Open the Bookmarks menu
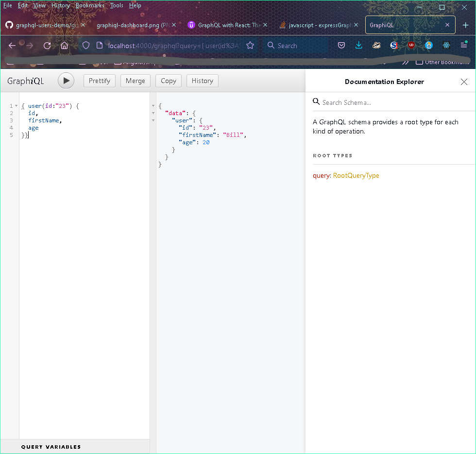The width and height of the screenshot is (476, 454). point(90,5)
